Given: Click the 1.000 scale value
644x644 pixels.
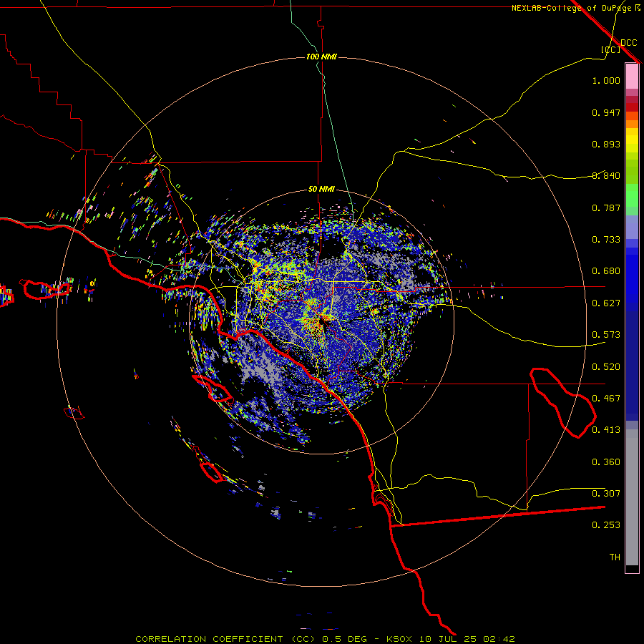Looking at the screenshot, I should pyautogui.click(x=606, y=80).
